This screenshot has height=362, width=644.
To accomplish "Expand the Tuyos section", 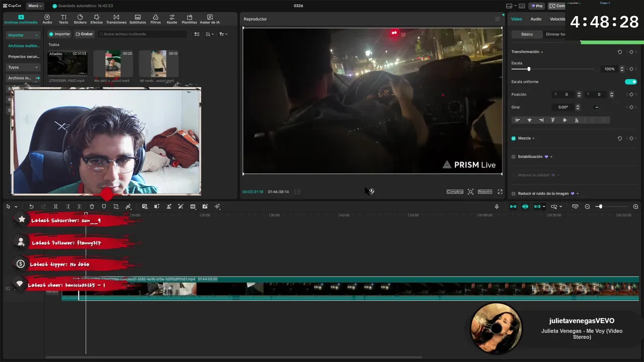I will (36, 67).
